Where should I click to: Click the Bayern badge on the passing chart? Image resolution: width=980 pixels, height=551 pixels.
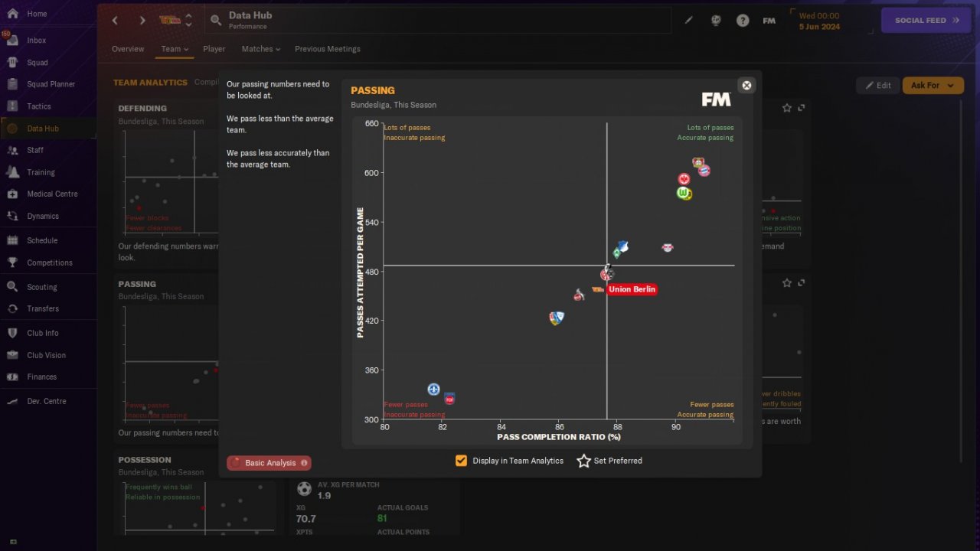click(704, 171)
